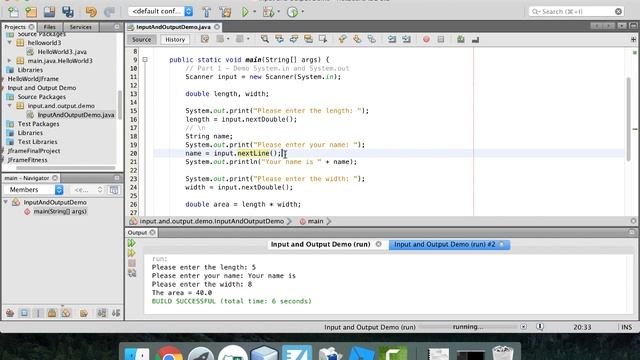Click the running progress bar in status bar
The width and height of the screenshot is (640, 360).
point(468,327)
